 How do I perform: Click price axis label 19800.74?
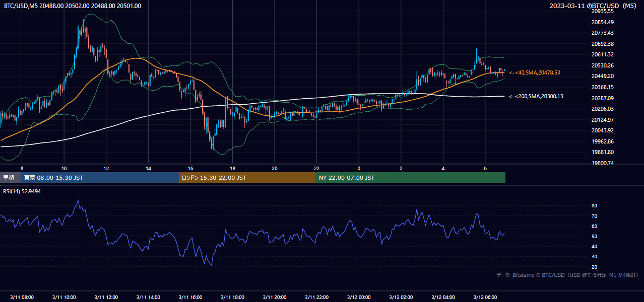click(602, 163)
